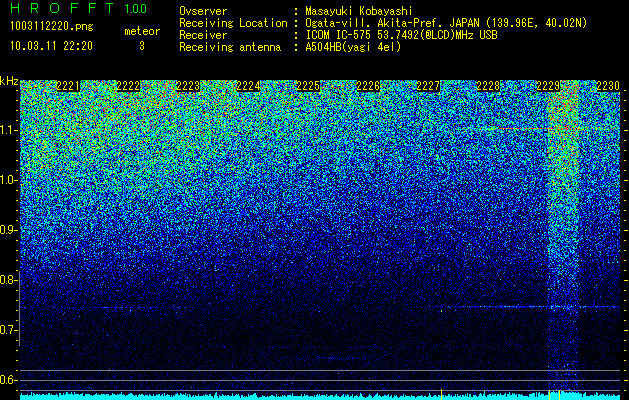Image resolution: width=629 pixels, height=400 pixels.
Task: Click the meteor count value 3
Action: click(x=142, y=46)
